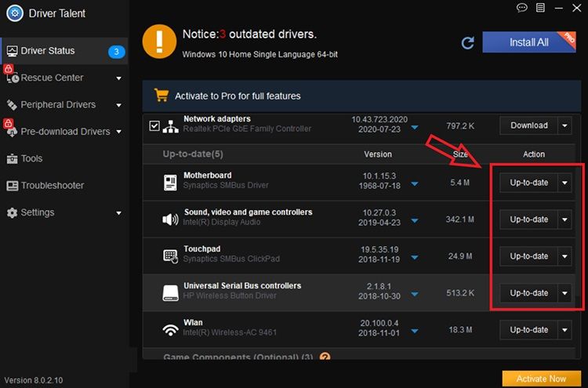Open Sound controllers Up-to-date dropdown arrow
Viewport: 588px width, 388px height.
click(x=564, y=219)
